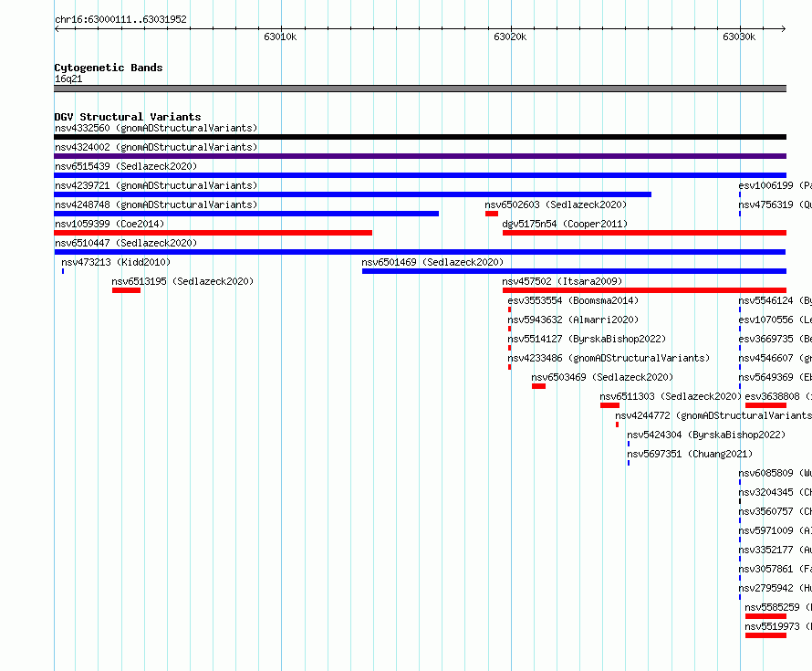
Task: Click the 16q21 cytogenetic band bar
Action: click(420, 89)
